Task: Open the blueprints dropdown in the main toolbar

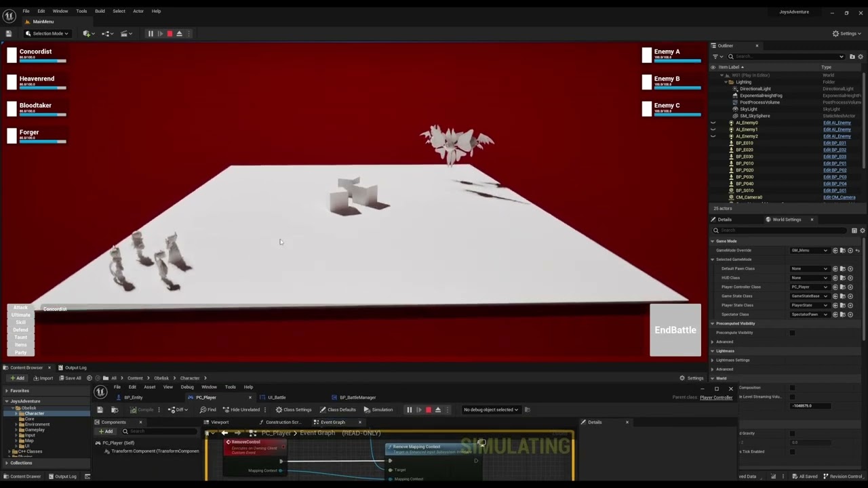Action: click(106, 33)
